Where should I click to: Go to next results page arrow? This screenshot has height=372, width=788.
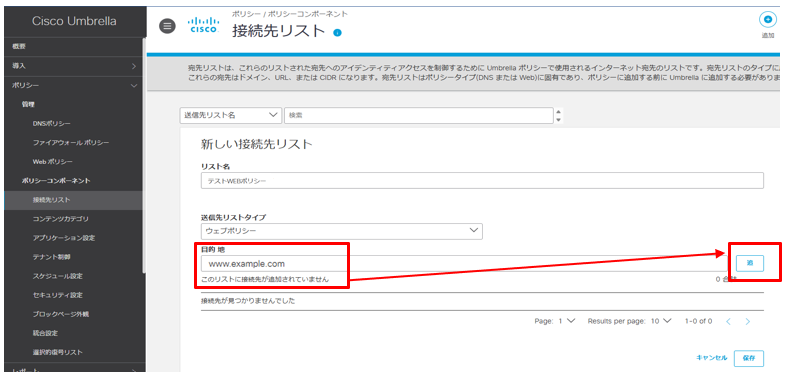(x=748, y=321)
